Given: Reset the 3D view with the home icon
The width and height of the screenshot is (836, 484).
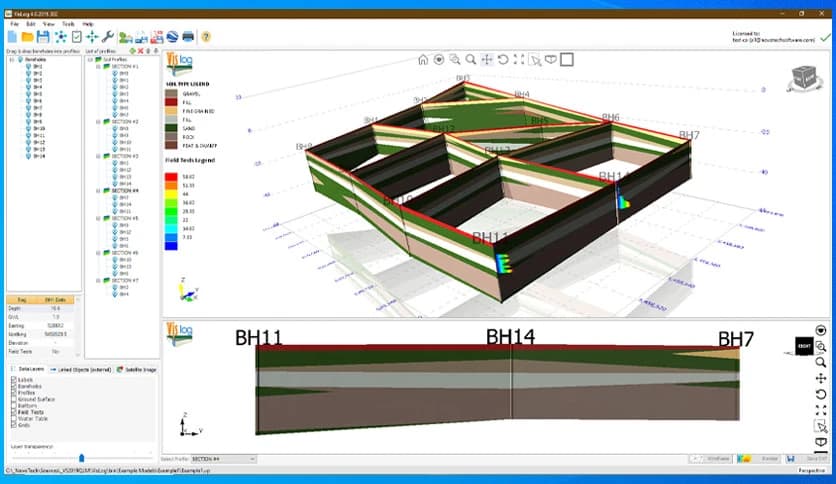Looking at the screenshot, I should [x=423, y=60].
